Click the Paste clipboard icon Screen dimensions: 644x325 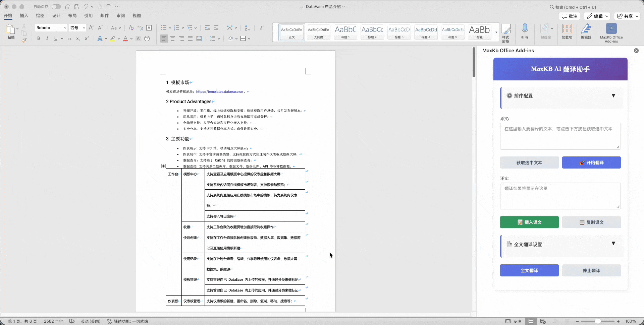coord(11,30)
